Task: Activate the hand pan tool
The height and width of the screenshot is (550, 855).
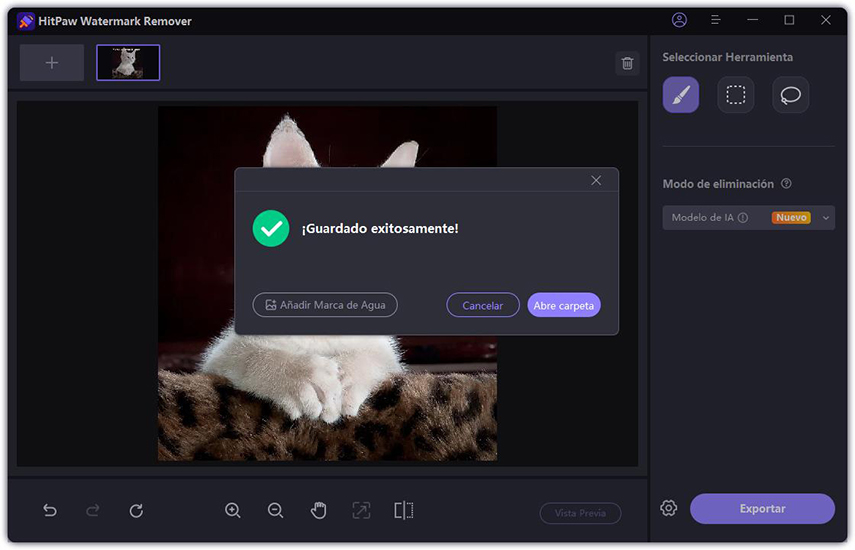Action: tap(318, 511)
